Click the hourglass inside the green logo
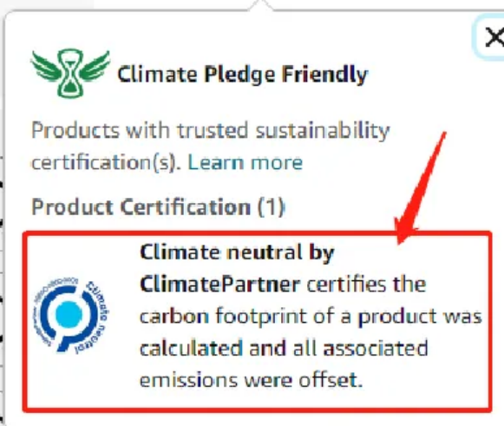 pyautogui.click(x=71, y=73)
